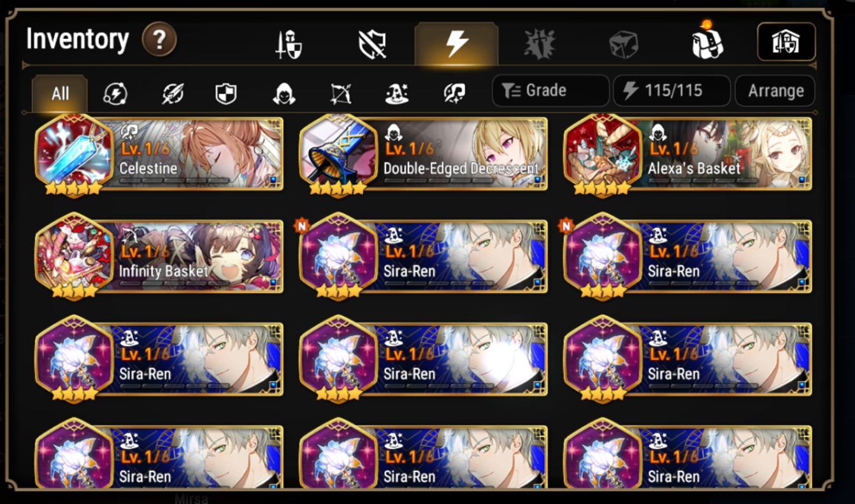Click the Arrange button
This screenshot has height=504, width=855.
click(x=775, y=90)
